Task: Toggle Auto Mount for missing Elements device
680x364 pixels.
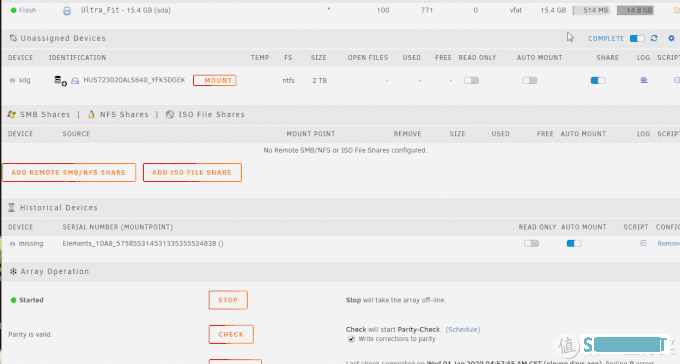Action: click(x=574, y=243)
